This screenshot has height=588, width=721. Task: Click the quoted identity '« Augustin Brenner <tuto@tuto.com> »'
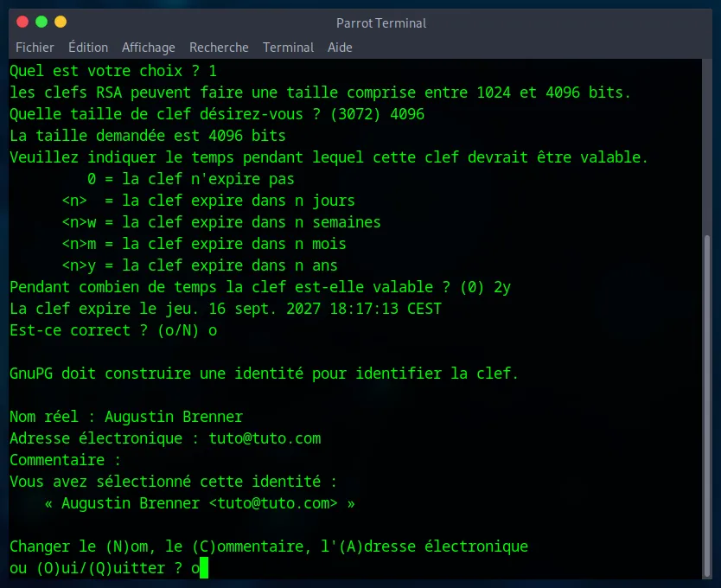coord(200,503)
